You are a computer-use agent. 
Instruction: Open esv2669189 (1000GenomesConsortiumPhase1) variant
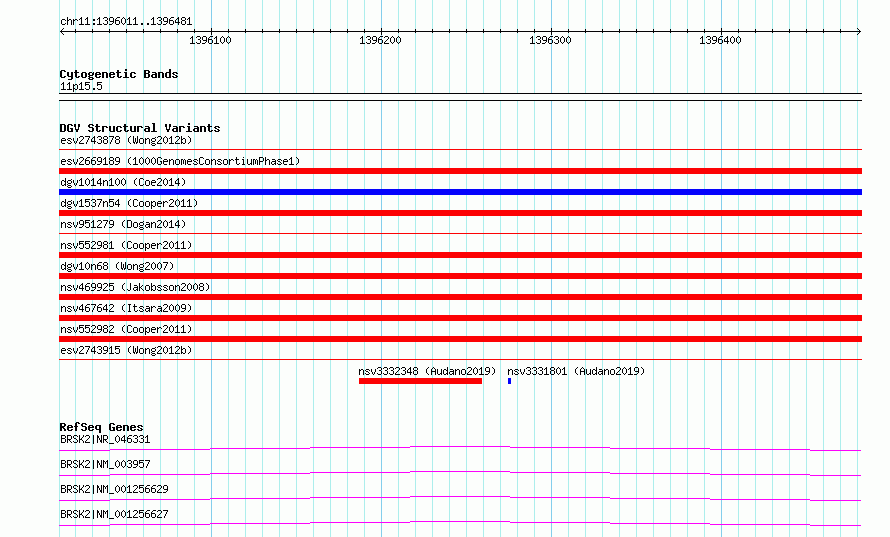(180, 161)
